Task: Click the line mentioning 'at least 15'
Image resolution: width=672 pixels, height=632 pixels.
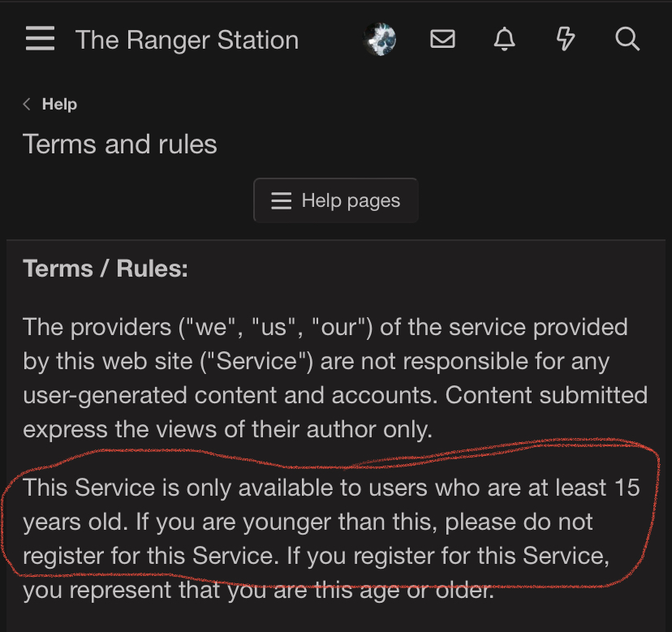Action: click(331, 488)
